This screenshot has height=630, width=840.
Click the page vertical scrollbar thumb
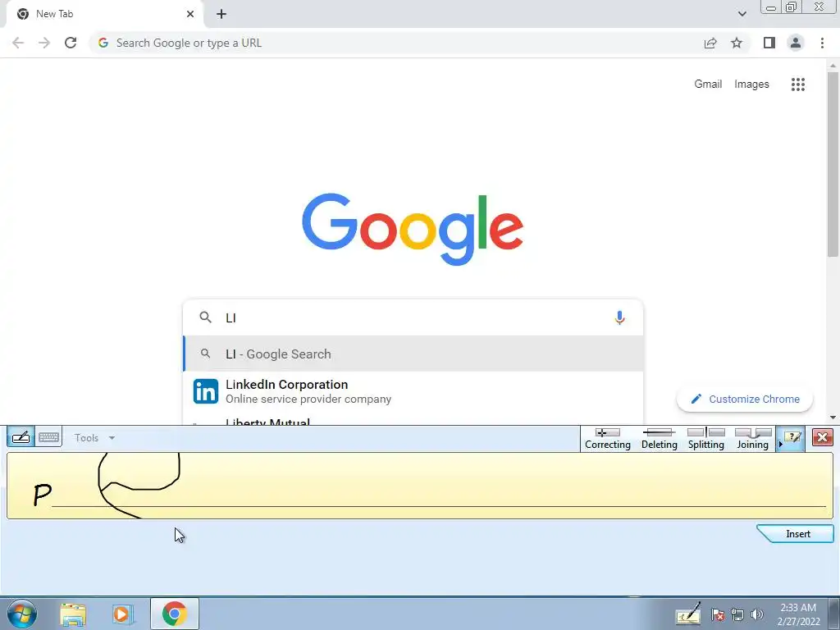[833, 166]
